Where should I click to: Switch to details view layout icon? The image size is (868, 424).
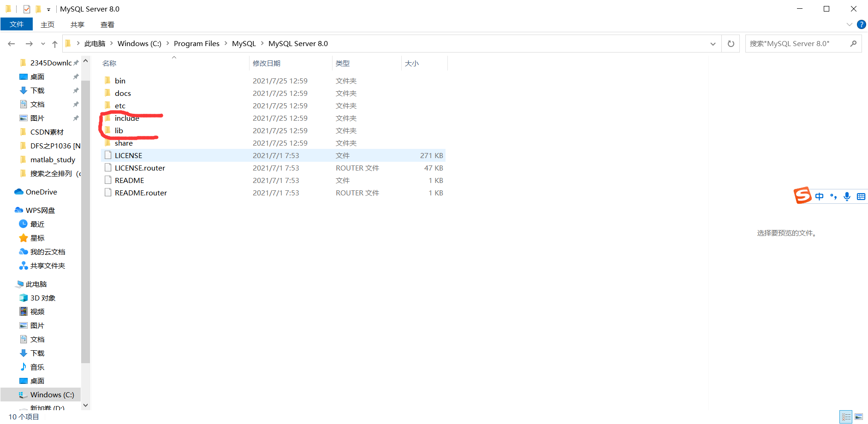click(x=846, y=417)
